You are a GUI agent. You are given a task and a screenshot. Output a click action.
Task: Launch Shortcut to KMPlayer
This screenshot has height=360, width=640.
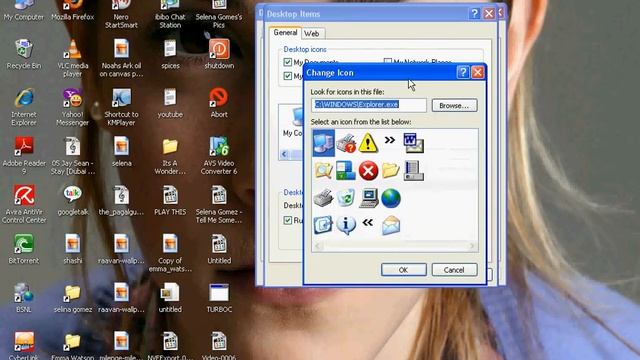pos(121,107)
